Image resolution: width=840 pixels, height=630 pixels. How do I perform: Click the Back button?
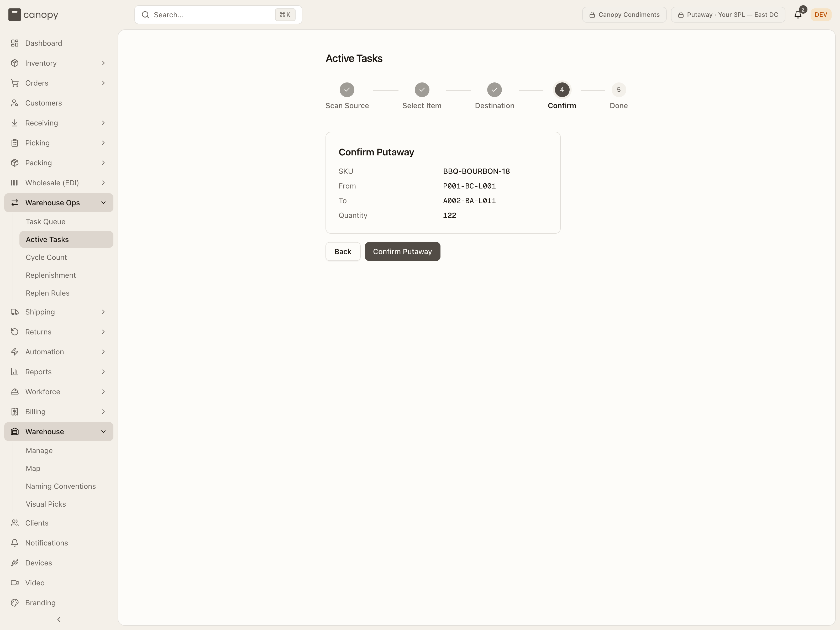(x=343, y=251)
